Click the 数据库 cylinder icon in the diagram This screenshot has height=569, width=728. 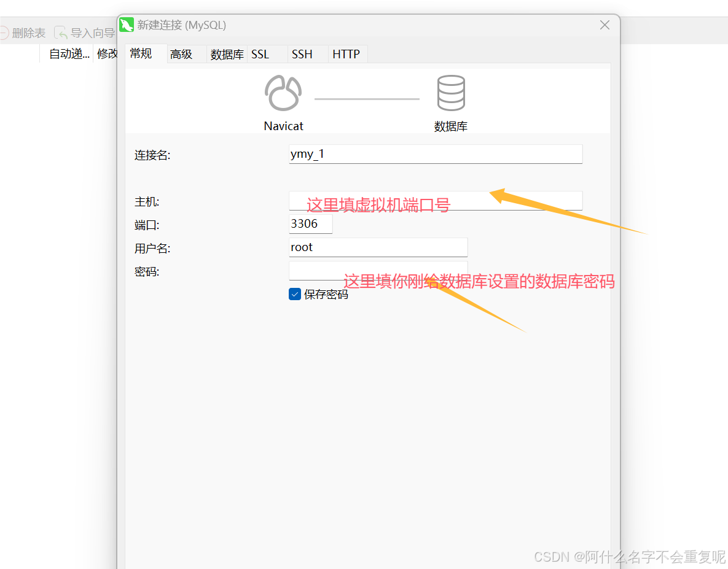pos(451,93)
